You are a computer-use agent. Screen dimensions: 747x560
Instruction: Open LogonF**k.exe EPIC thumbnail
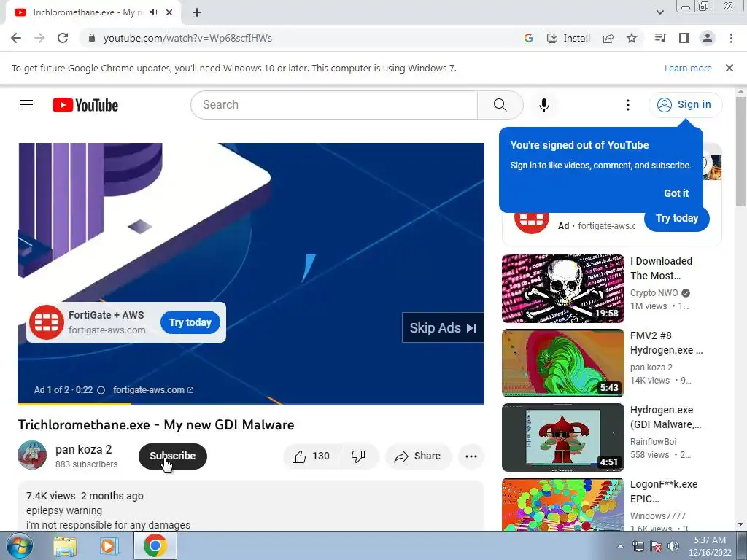[562, 505]
